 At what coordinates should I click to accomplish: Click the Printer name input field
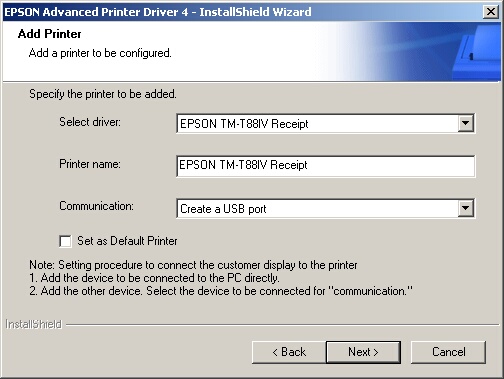pyautogui.click(x=325, y=166)
